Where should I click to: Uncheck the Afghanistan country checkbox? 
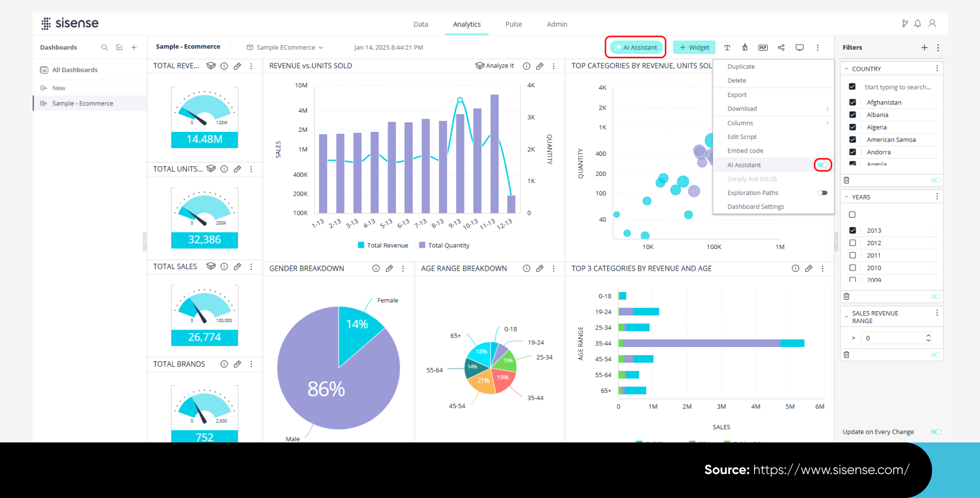853,102
